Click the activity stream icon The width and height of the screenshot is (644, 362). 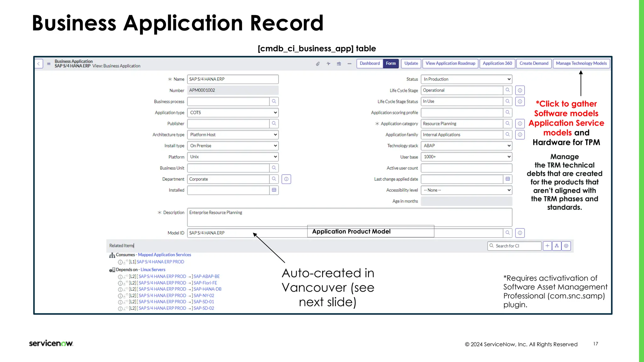(x=328, y=63)
